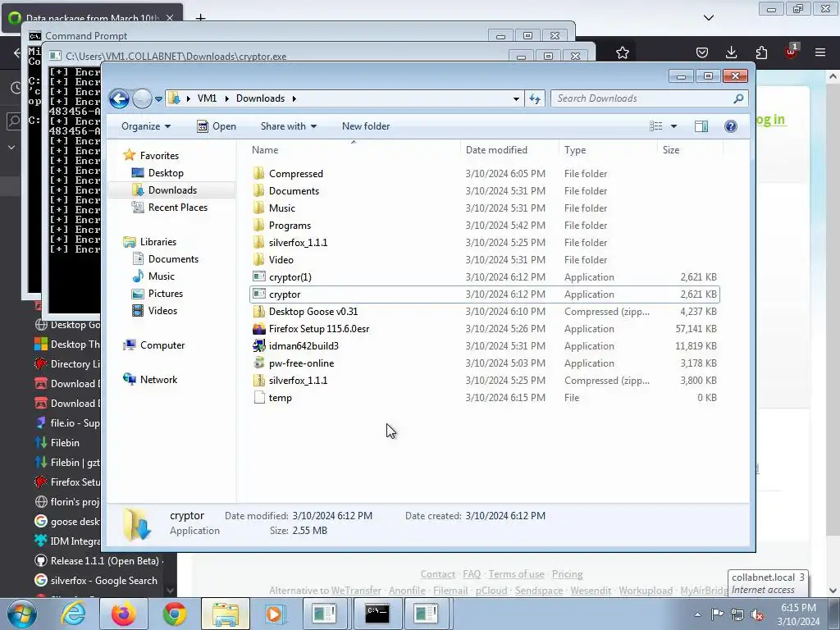Open recent locations dropdown next to Forward
Image resolution: width=840 pixels, height=630 pixels.
point(158,99)
